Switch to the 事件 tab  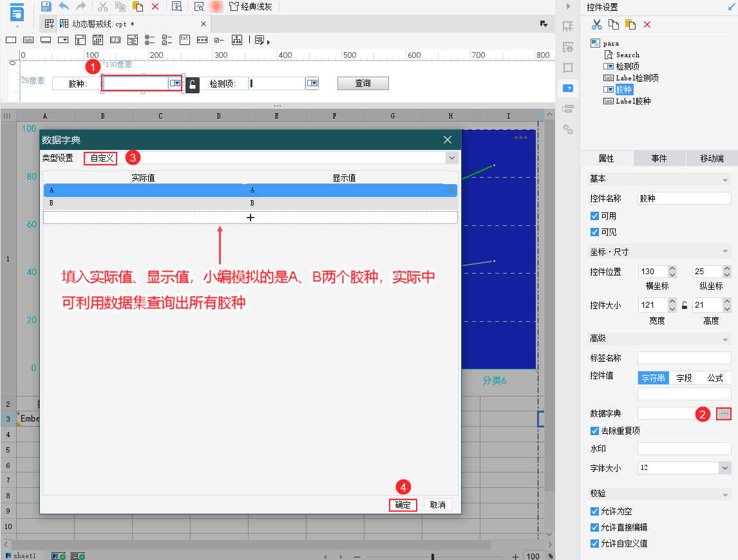click(659, 158)
